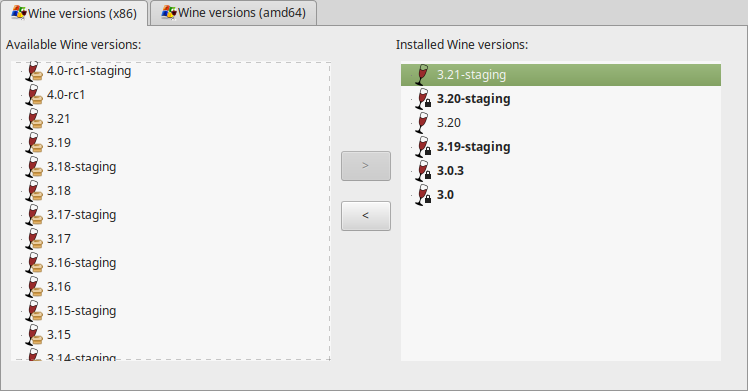This screenshot has height=391, width=748.
Task: Click the wine glass icon beside 4.0-rc1-staging
Action: (34, 71)
